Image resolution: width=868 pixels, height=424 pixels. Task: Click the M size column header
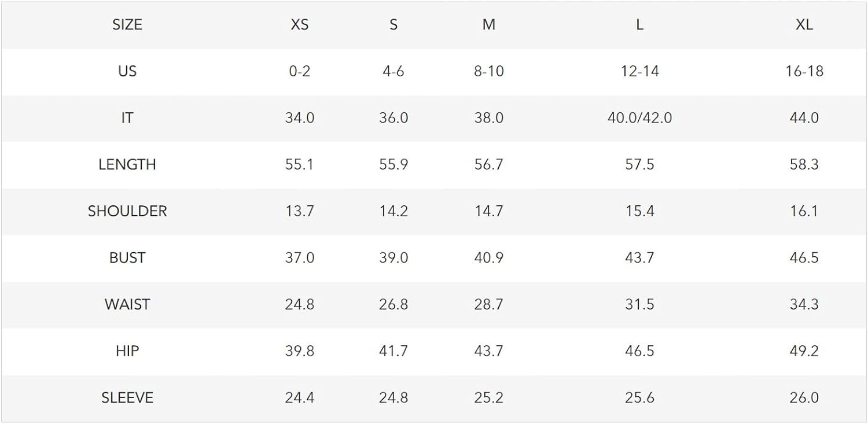(489, 25)
